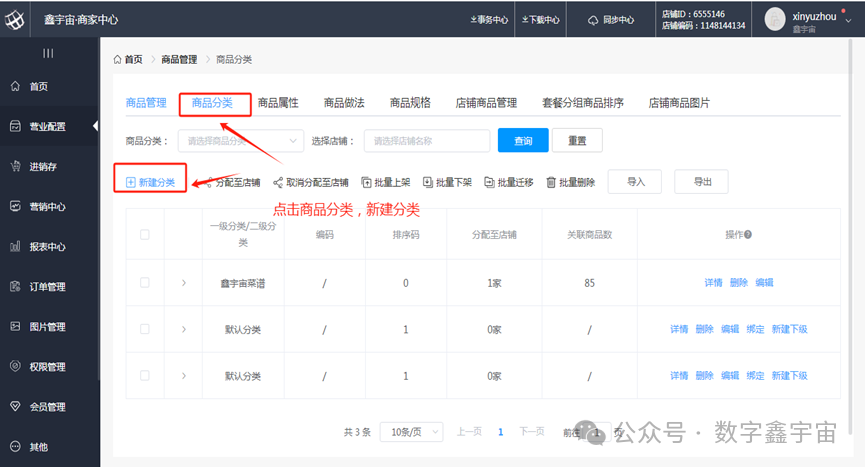Click the user avatar icon
The height and width of the screenshot is (467, 865).
(x=775, y=19)
